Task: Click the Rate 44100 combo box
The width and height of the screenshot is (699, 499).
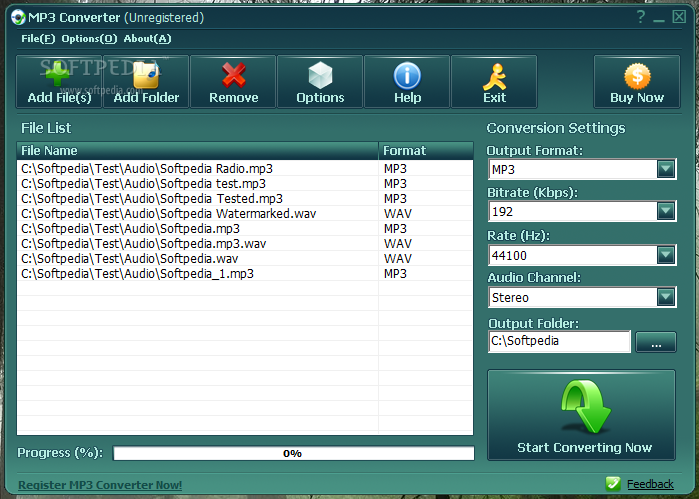Action: click(582, 255)
